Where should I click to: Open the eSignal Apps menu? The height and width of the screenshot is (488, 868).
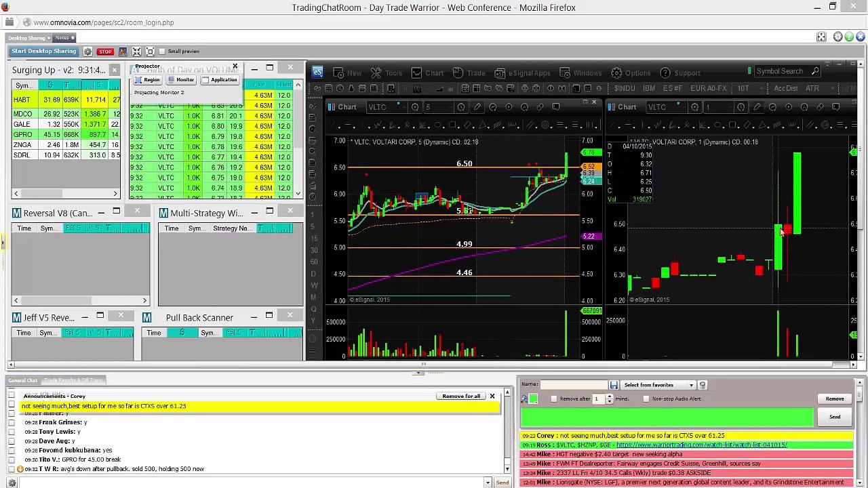coord(522,73)
